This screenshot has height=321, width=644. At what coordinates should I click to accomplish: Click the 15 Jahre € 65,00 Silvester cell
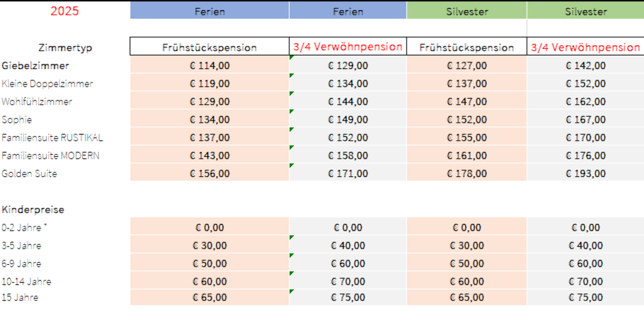point(466,298)
